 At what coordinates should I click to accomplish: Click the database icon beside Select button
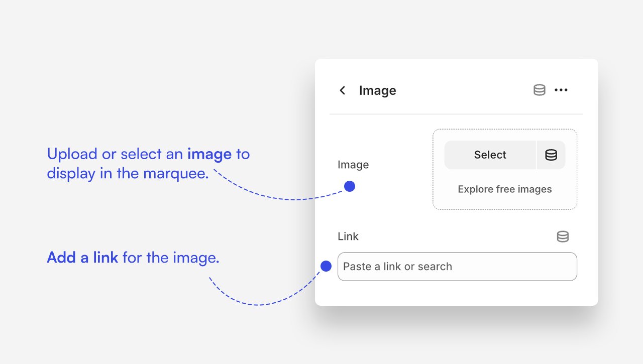[551, 155]
